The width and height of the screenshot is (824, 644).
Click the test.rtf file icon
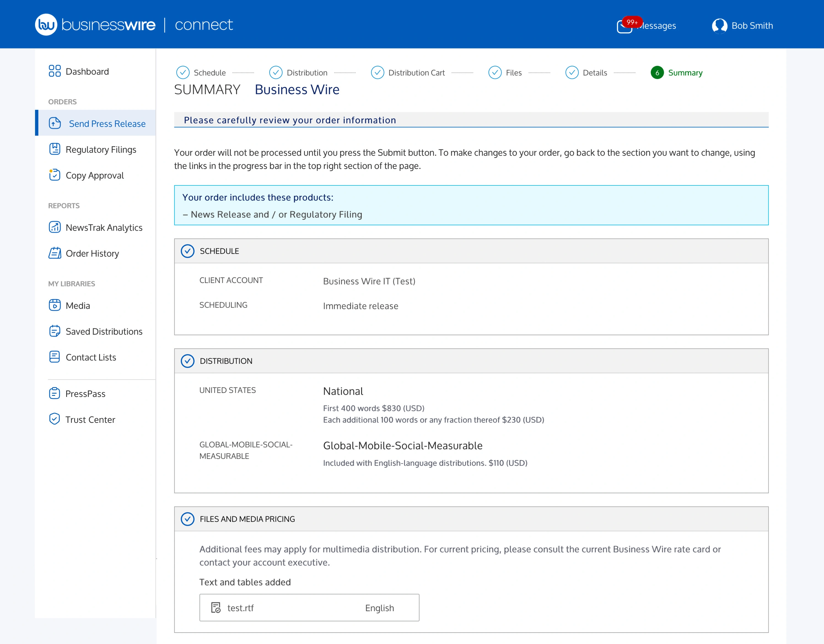(216, 608)
